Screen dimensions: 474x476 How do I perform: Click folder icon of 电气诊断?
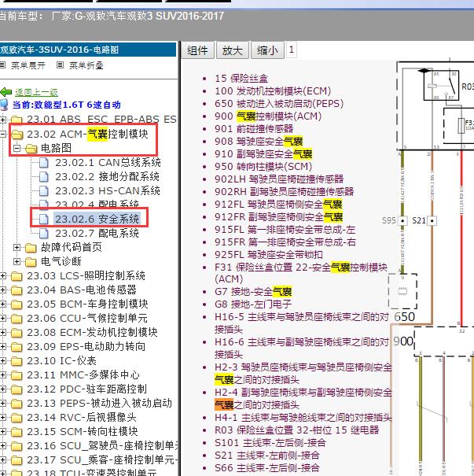click(x=31, y=262)
